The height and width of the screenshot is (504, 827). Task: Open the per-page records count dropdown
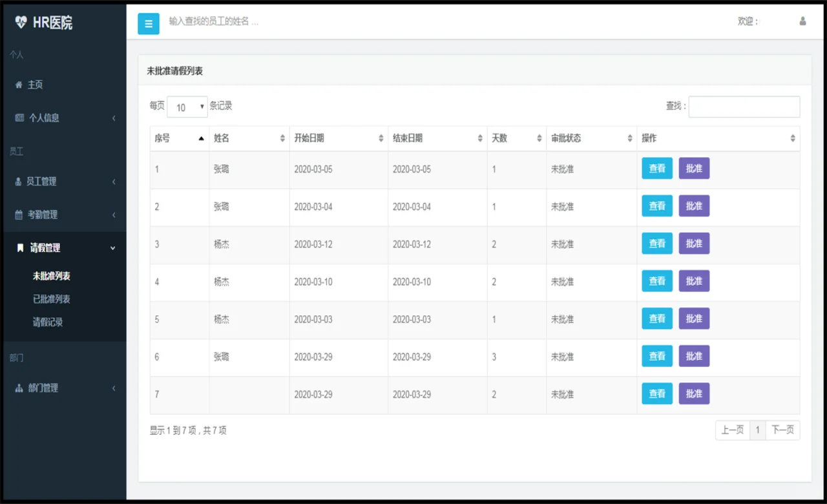pos(187,107)
